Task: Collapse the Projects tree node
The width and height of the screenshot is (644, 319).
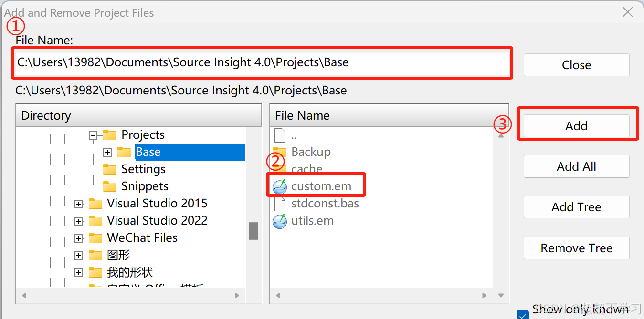Action: click(93, 135)
